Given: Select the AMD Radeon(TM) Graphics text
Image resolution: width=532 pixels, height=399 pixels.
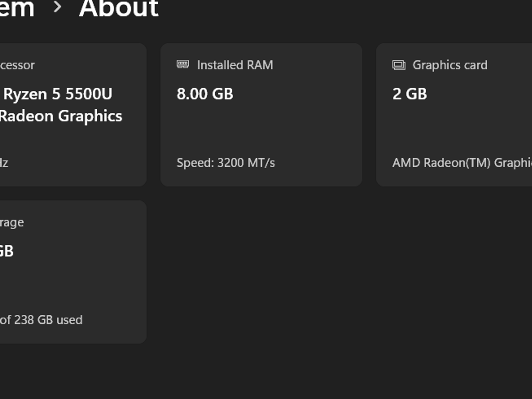Looking at the screenshot, I should [462, 163].
